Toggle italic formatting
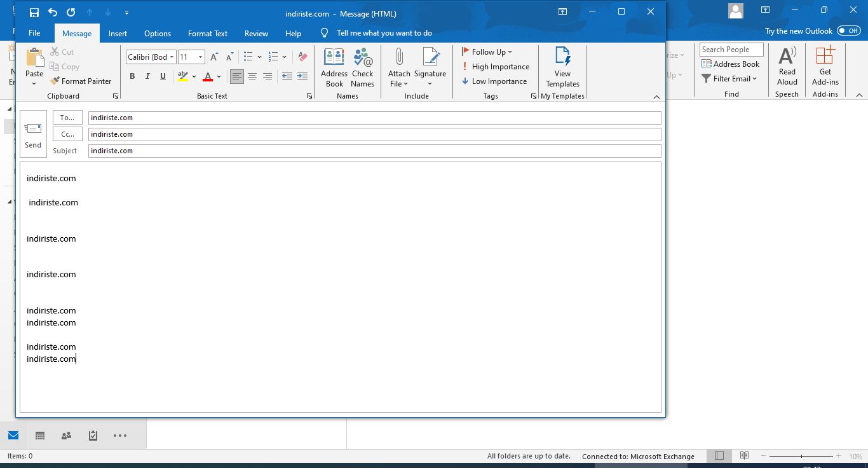This screenshot has width=868, height=468. click(147, 76)
